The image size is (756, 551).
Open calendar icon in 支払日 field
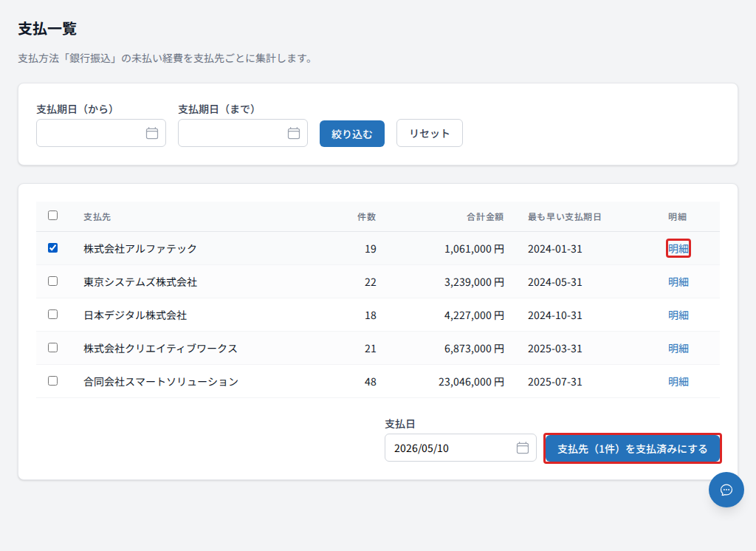[523, 448]
